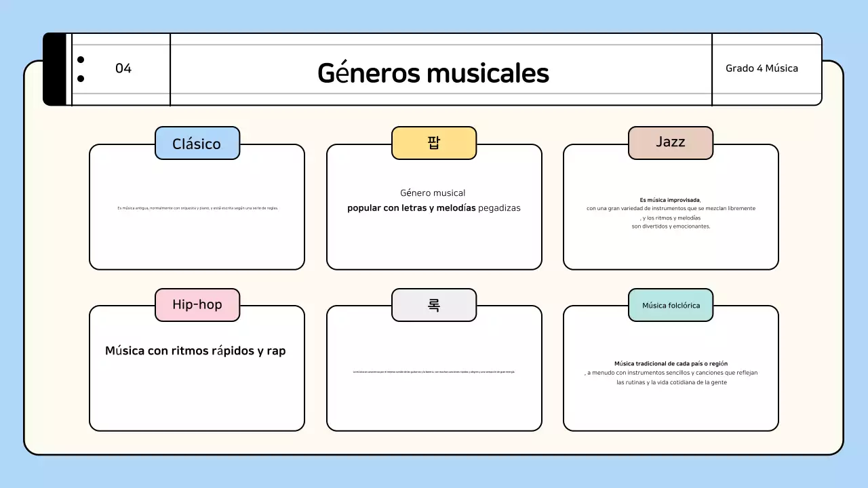
Task: Click the binder dots decoration
Action: 82,68
